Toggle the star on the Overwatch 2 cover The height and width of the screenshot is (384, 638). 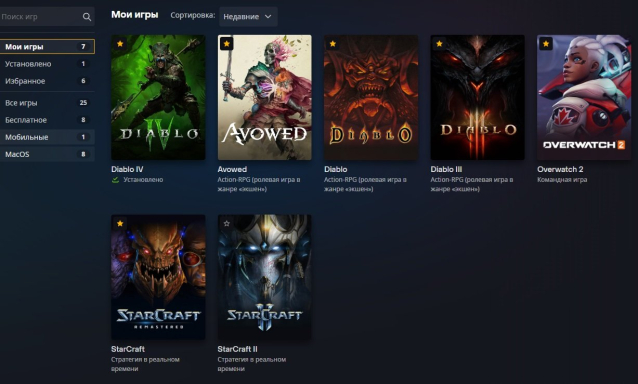coord(546,44)
